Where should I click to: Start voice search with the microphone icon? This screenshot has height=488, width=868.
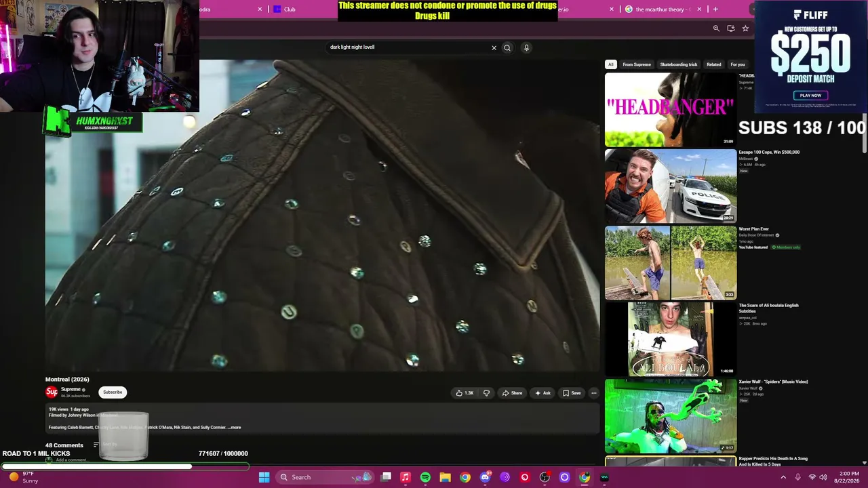[x=526, y=47]
